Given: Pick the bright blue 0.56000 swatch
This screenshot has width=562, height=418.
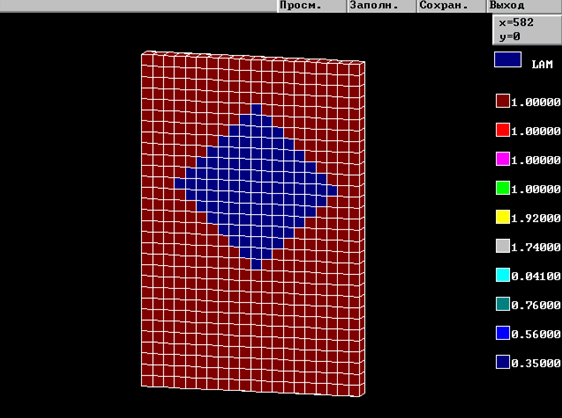Looking at the screenshot, I should coord(503,333).
